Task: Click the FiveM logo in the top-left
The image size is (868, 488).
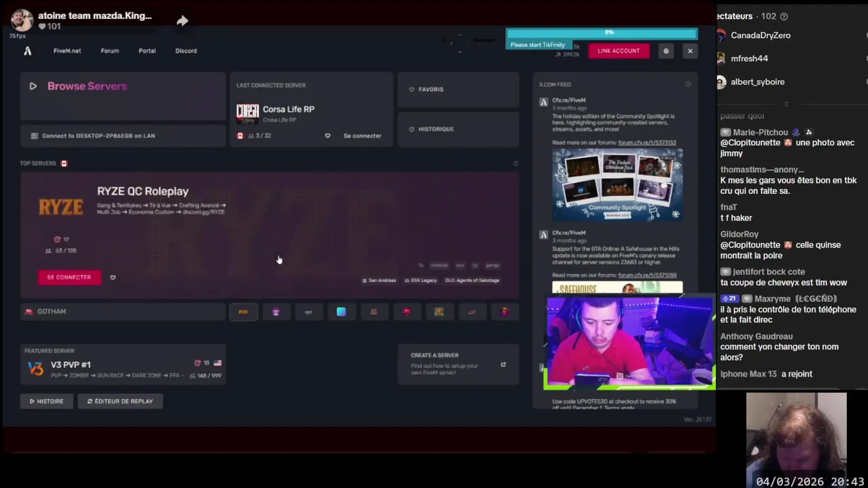Action: (x=27, y=51)
